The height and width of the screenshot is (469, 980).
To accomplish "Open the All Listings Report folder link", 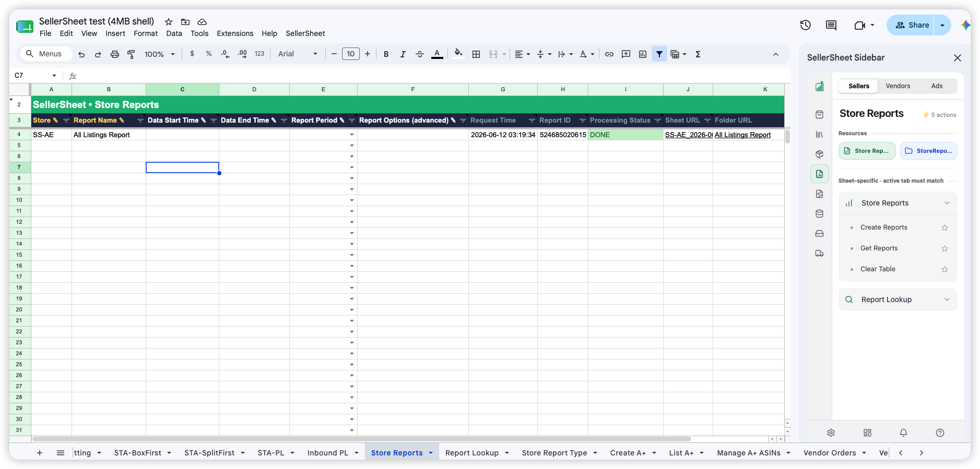I will click(x=742, y=135).
